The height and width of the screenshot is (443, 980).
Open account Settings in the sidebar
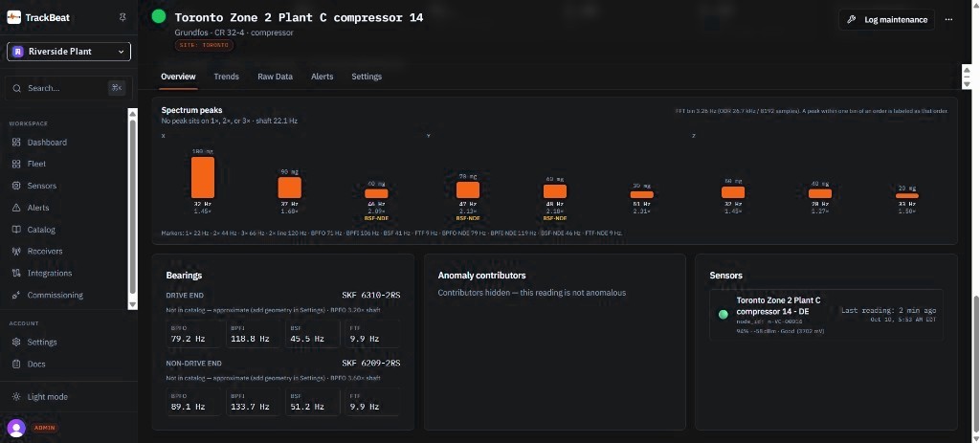coord(42,342)
